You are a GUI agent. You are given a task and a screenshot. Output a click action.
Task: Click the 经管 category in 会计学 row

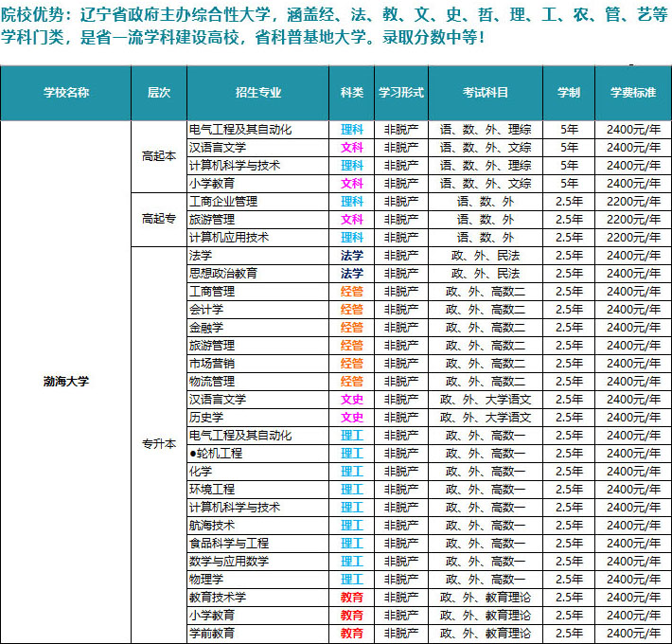coord(352,310)
